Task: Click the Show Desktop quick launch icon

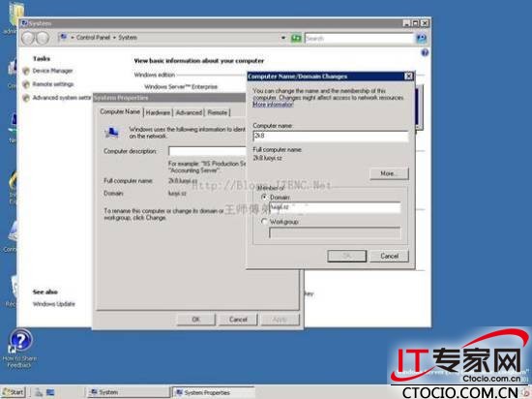Action: 50,392
